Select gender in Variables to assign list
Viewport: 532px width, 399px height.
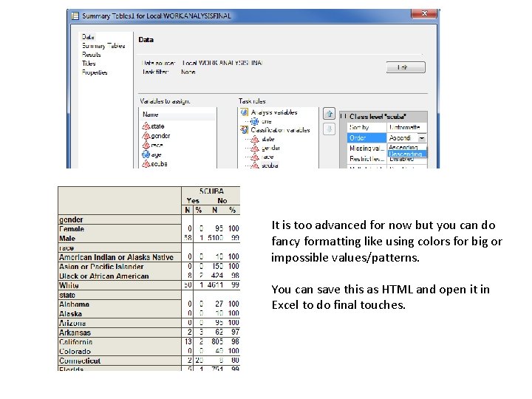160,136
